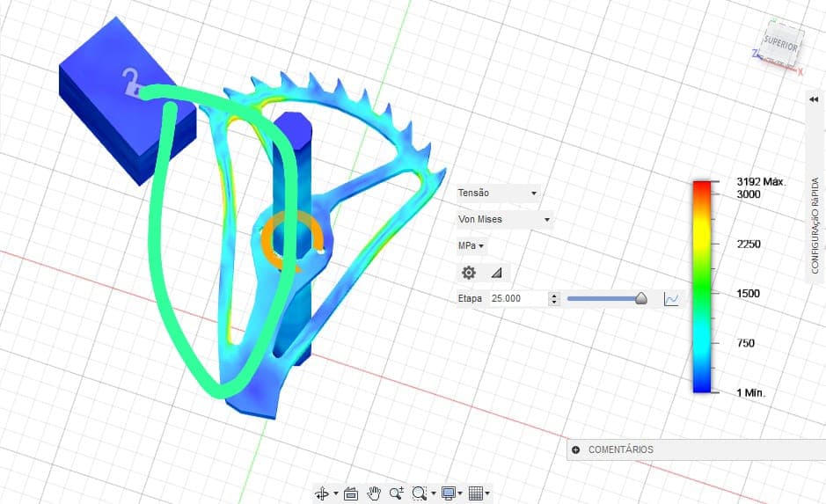This screenshot has height=504, width=826.
Task: Collapse CONFIGURAÇÃO RÁPIDA panel arrows
Action: click(x=814, y=99)
